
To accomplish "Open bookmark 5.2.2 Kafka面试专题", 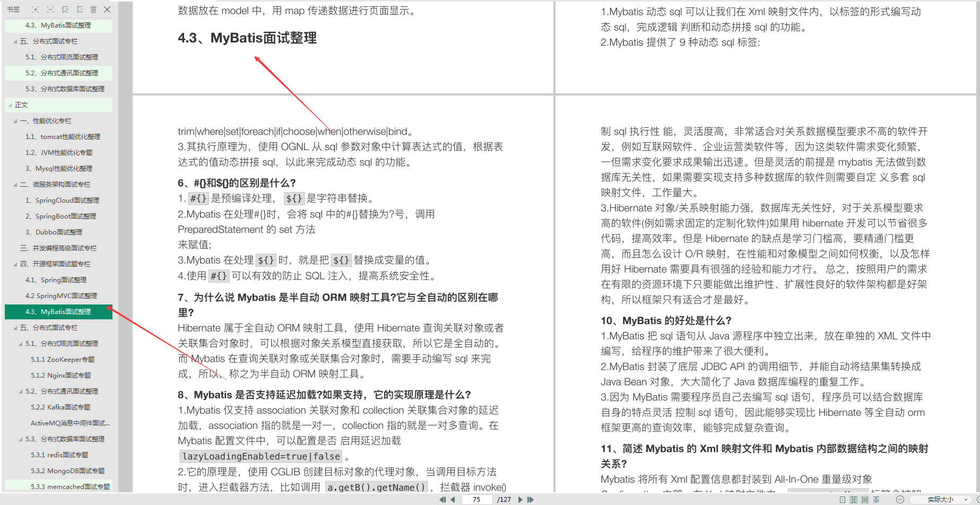I will (60, 407).
